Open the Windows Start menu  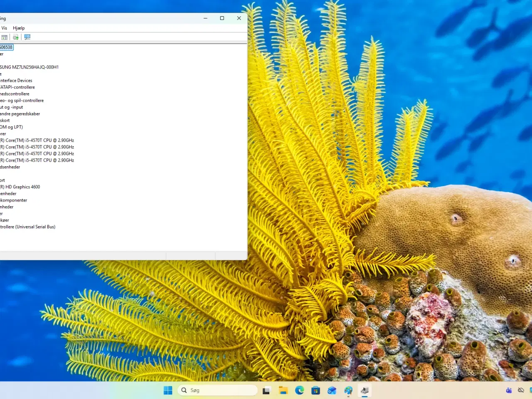[167, 390]
